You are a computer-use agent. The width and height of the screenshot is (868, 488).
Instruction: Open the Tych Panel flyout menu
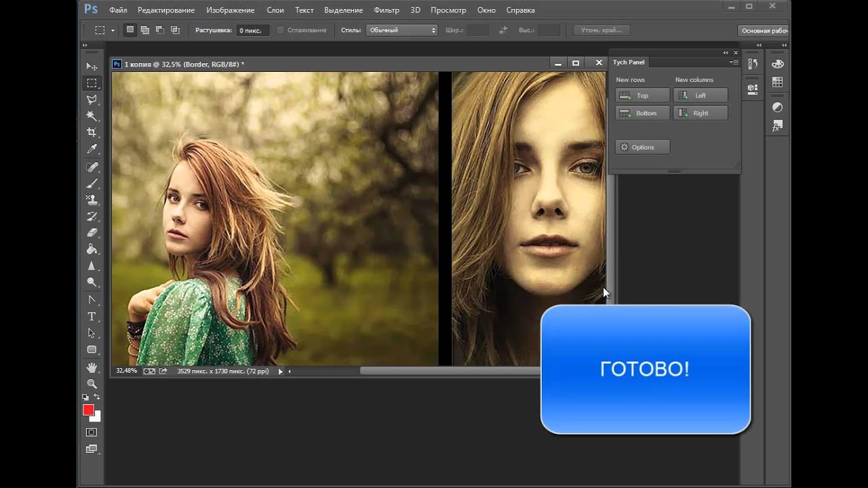point(734,62)
